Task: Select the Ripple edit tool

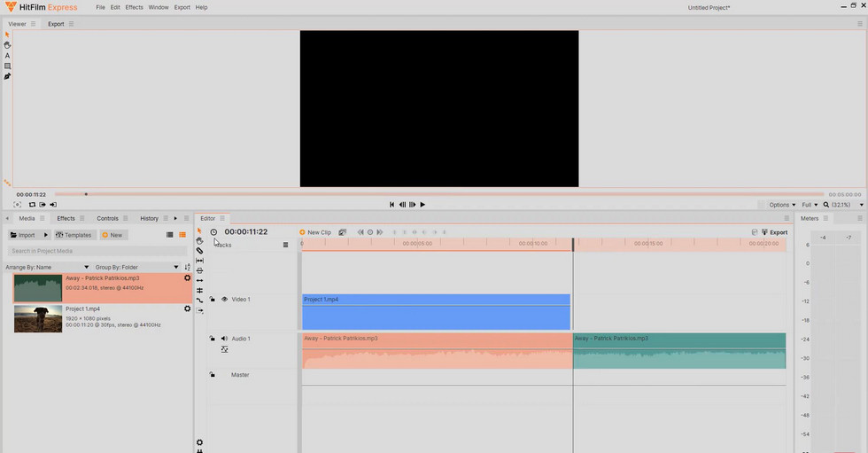Action: pyautogui.click(x=199, y=280)
